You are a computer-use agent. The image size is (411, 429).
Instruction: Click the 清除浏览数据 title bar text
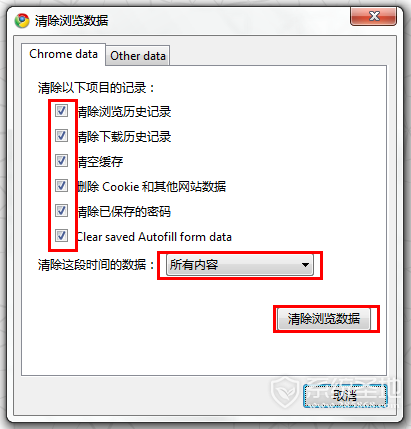(72, 21)
